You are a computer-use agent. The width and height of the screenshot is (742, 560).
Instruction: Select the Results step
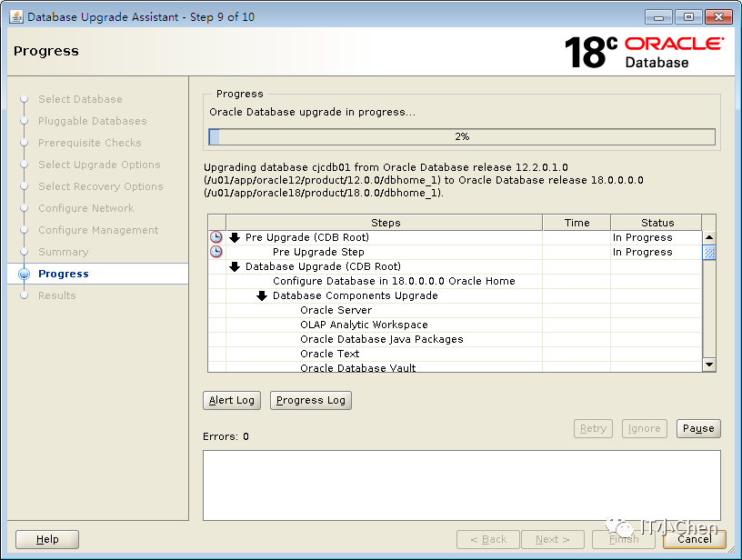[57, 295]
